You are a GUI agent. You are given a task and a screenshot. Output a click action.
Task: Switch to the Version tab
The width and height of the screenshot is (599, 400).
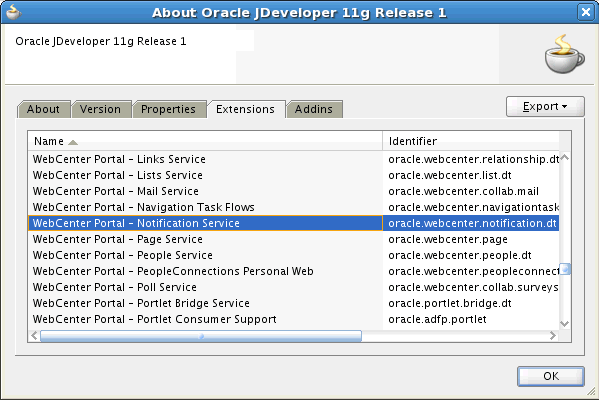(x=100, y=109)
